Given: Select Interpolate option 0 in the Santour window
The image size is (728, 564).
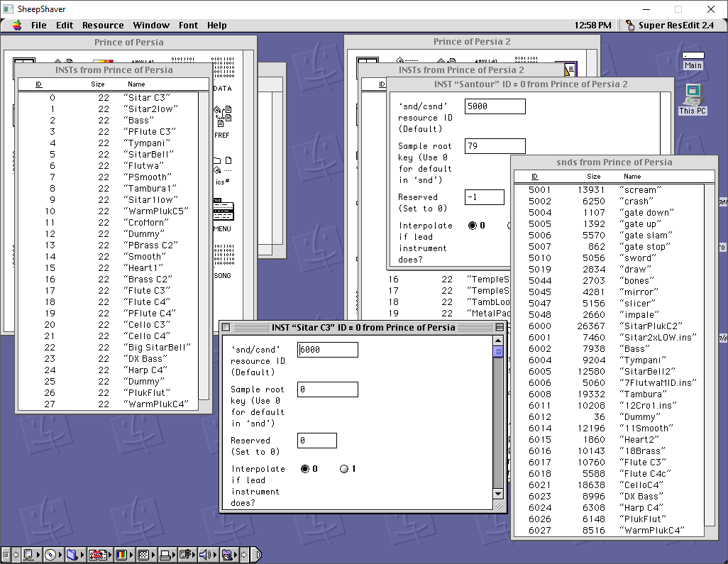Looking at the screenshot, I should tap(473, 226).
